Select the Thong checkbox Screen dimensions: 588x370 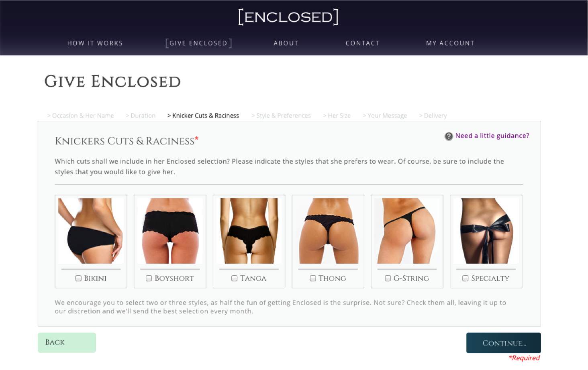click(313, 279)
